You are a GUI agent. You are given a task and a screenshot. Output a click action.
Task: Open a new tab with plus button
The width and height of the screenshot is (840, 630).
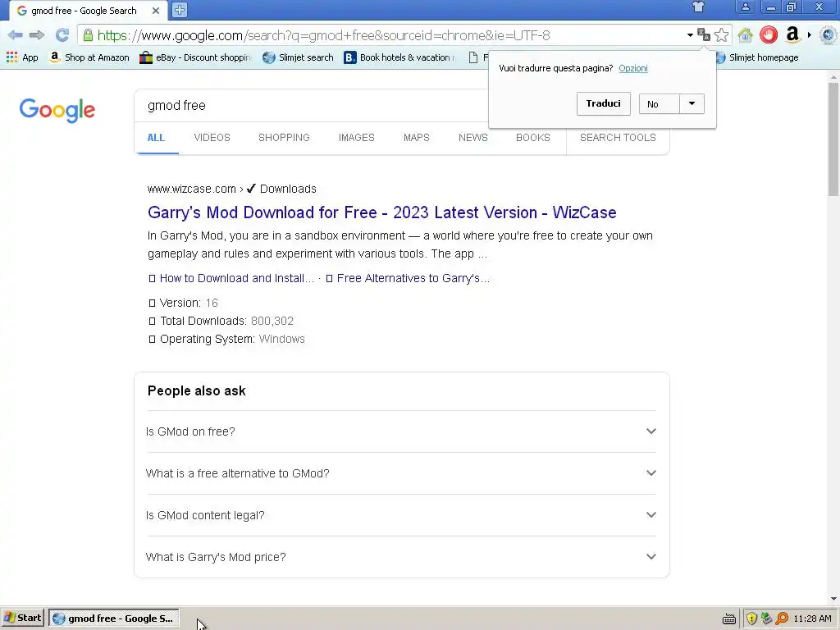[180, 10]
